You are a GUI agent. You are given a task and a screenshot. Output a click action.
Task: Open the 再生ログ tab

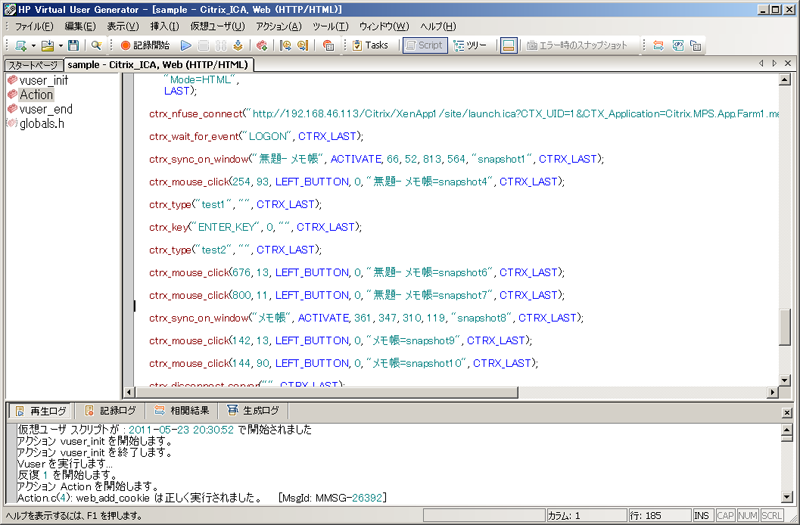pos(41,411)
